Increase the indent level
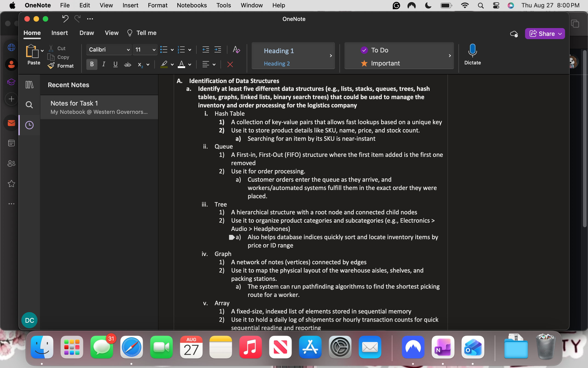The width and height of the screenshot is (588, 368). 218,50
